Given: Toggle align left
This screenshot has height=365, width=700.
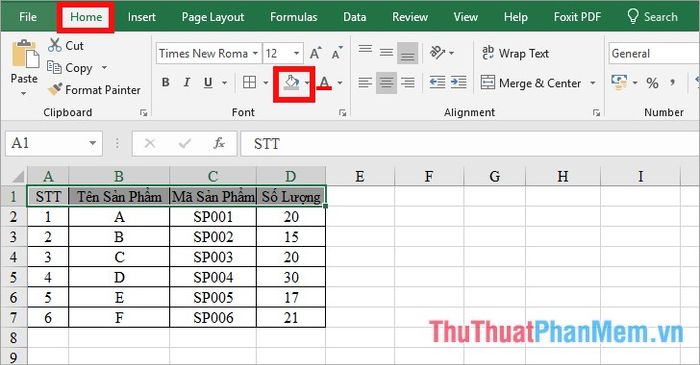Looking at the screenshot, I should (365, 83).
